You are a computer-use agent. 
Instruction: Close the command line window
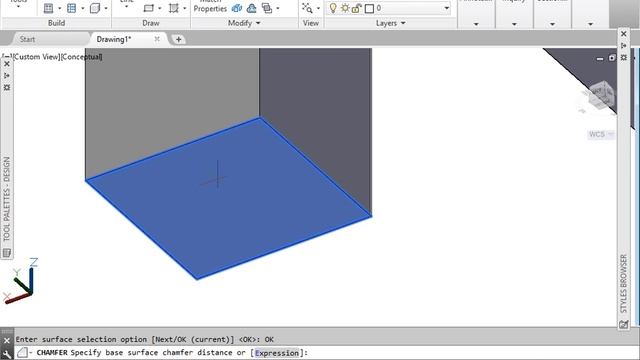coord(7,340)
